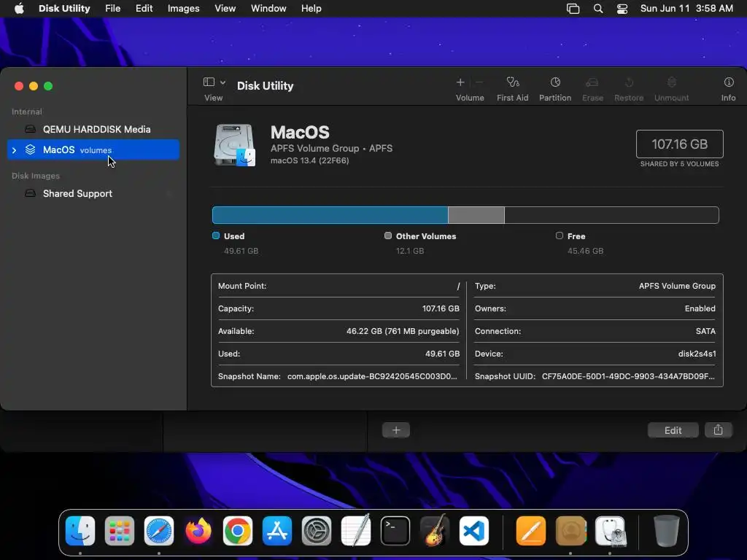Click the Free segment of usage bar
Screen dimensions: 747x560
[611, 215]
